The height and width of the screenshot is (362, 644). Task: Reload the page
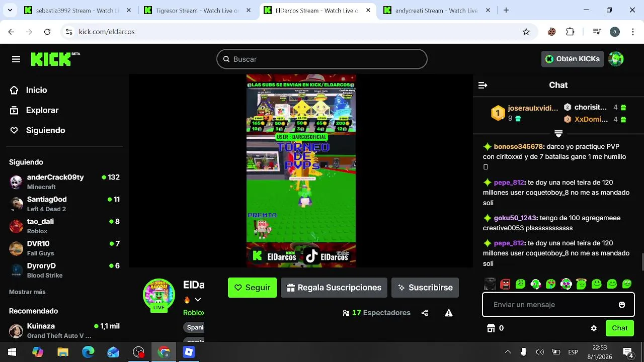[x=47, y=32]
